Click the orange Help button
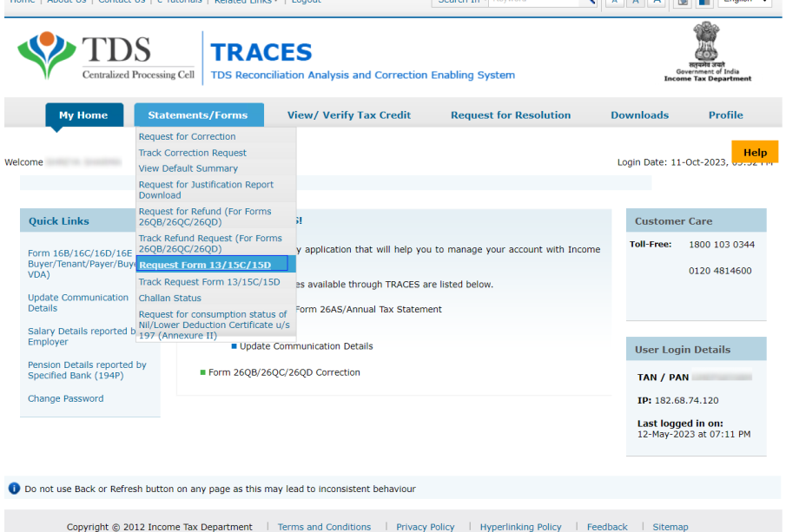 click(755, 152)
